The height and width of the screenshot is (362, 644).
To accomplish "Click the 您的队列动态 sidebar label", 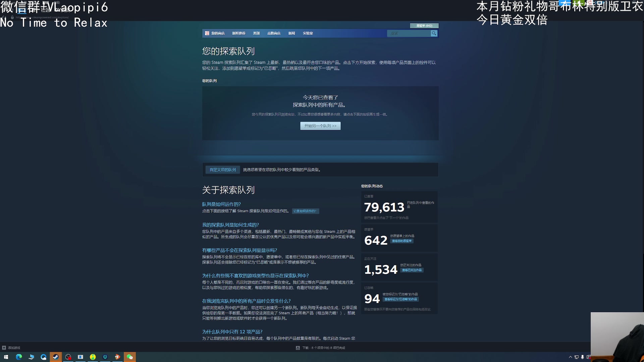I will point(372,186).
